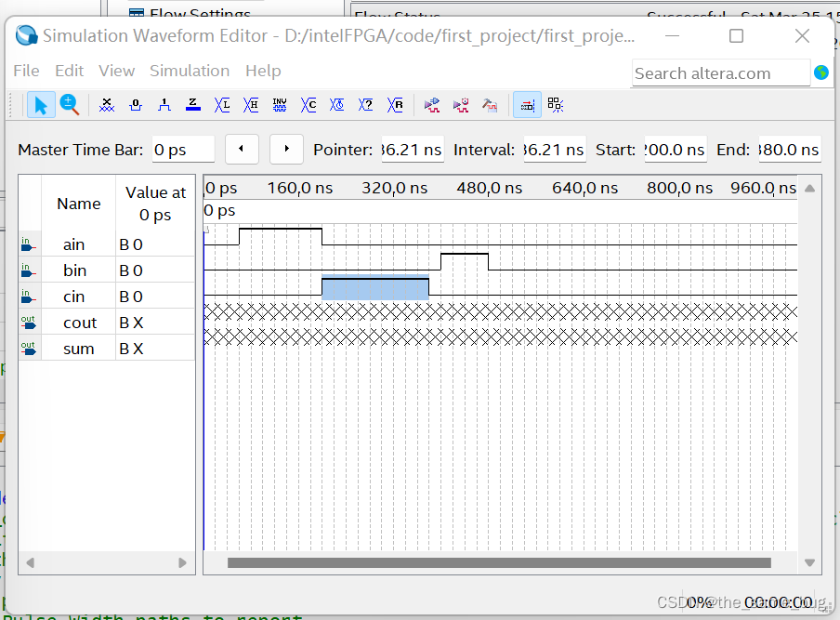Edit the Master Time Bar field
Image resolution: width=840 pixels, height=620 pixels.
tap(183, 150)
